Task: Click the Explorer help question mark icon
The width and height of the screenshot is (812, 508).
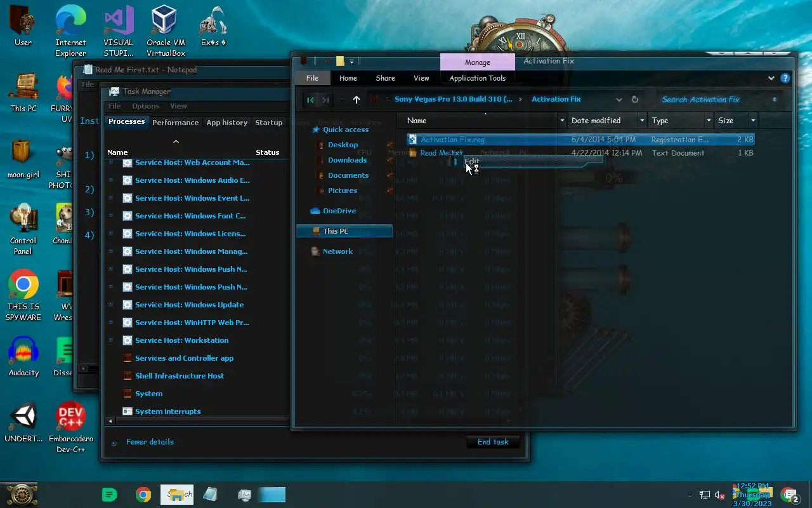Action: (785, 78)
